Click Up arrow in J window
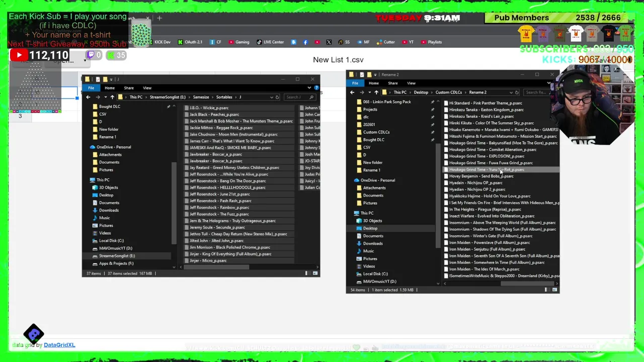This screenshot has height=362, width=644. click(x=112, y=97)
